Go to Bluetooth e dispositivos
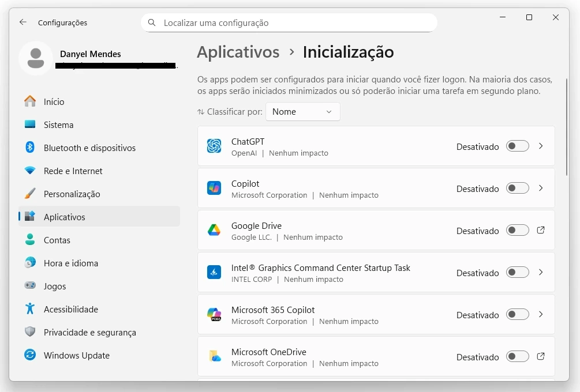The height and width of the screenshot is (392, 580). pyautogui.click(x=99, y=148)
